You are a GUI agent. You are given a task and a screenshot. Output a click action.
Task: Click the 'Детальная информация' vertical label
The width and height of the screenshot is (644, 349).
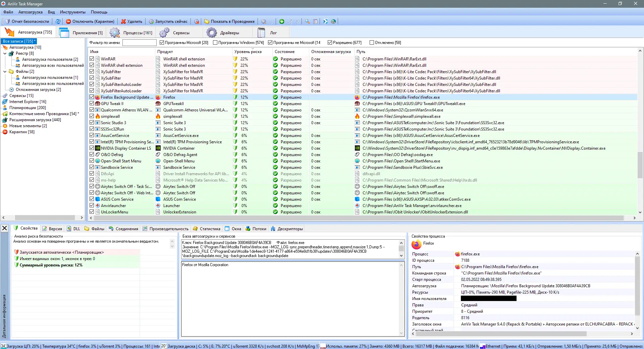point(4,316)
